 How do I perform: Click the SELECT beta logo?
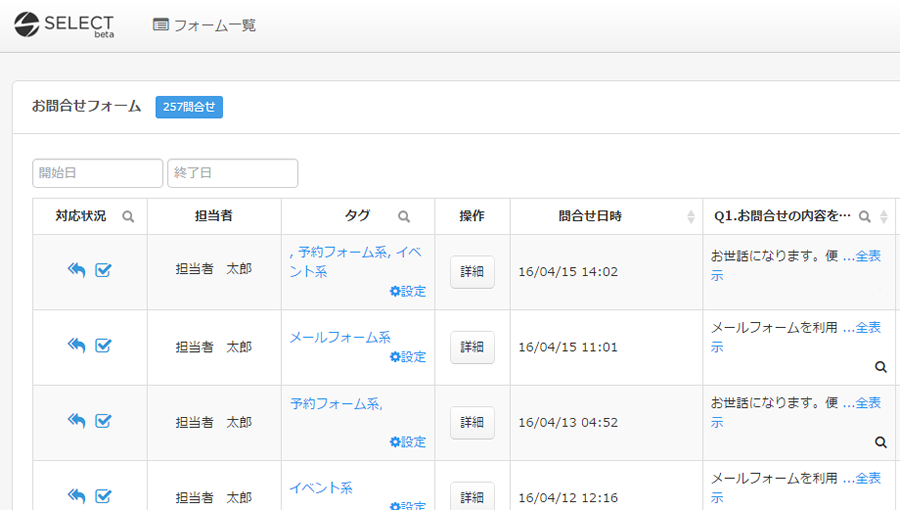[x=64, y=25]
